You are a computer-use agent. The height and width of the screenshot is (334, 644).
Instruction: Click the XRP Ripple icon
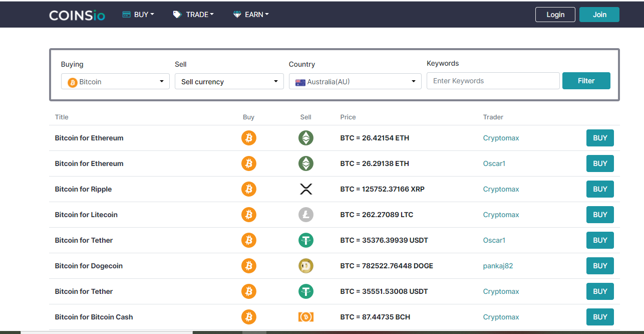coord(306,189)
